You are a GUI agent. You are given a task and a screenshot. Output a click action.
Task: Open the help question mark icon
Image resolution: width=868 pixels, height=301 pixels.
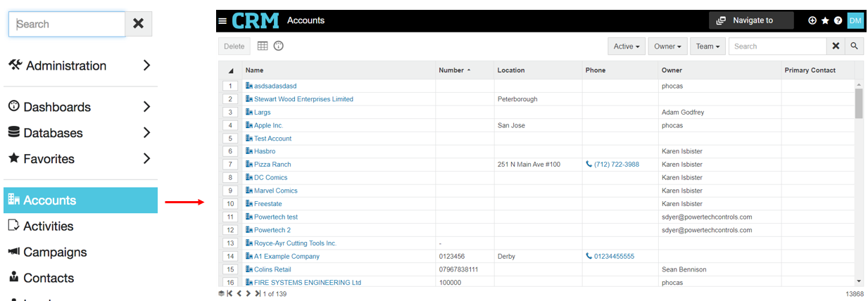coord(838,21)
